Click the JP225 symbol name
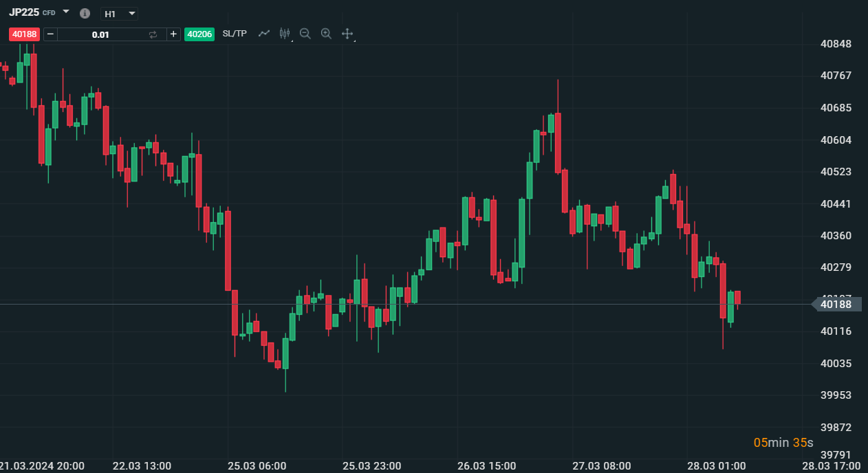Screen dimensions: 868x473 pos(23,12)
